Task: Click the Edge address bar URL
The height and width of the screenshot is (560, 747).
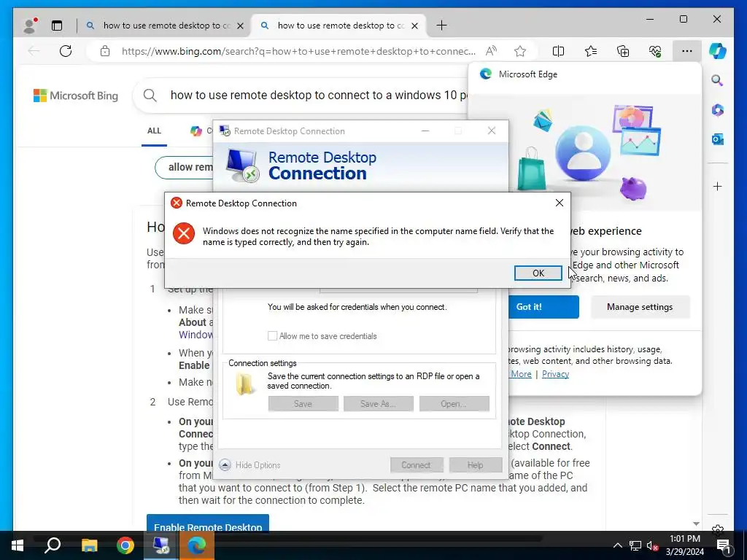Action: pos(298,51)
